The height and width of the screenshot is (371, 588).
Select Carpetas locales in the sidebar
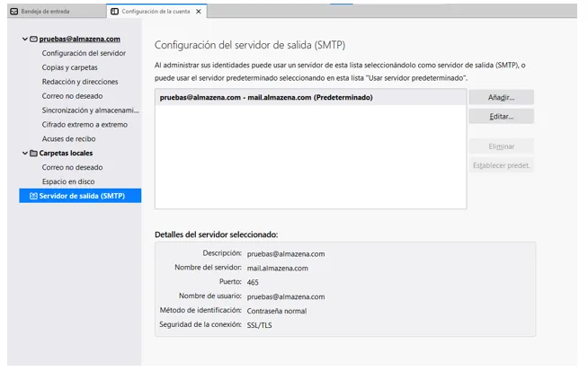[x=66, y=154]
